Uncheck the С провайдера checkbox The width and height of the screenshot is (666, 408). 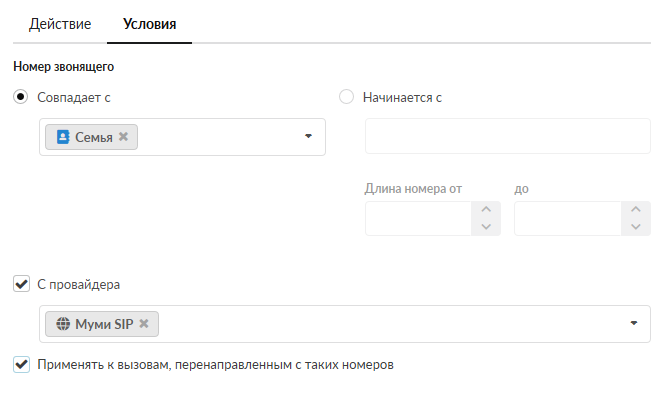pyautogui.click(x=21, y=284)
